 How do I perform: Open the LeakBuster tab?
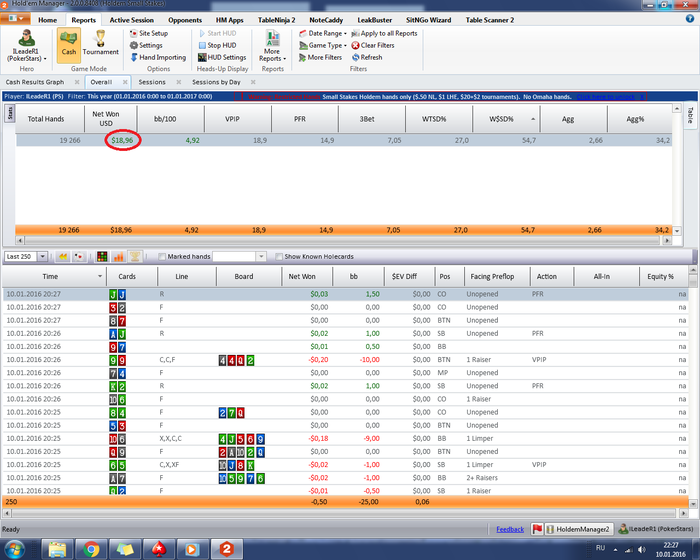coord(375,20)
